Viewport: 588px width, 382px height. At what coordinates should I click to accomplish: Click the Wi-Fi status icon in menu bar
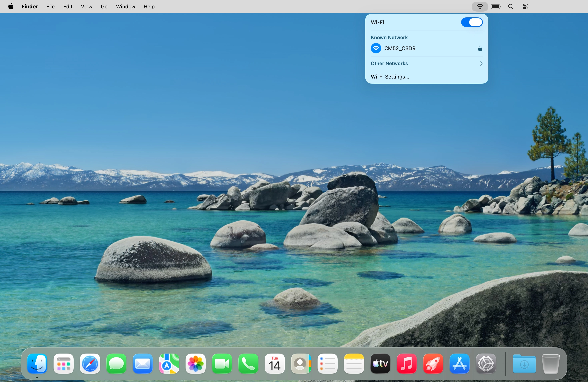click(x=480, y=7)
